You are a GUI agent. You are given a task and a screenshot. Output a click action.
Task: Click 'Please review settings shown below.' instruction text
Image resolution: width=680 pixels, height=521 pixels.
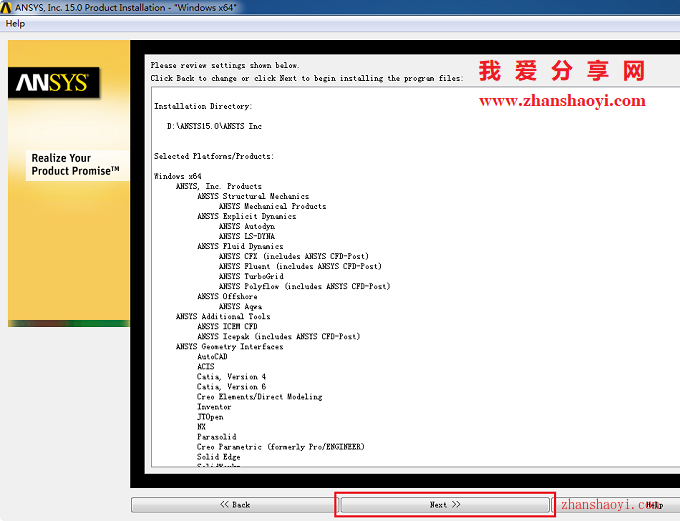pyautogui.click(x=225, y=66)
